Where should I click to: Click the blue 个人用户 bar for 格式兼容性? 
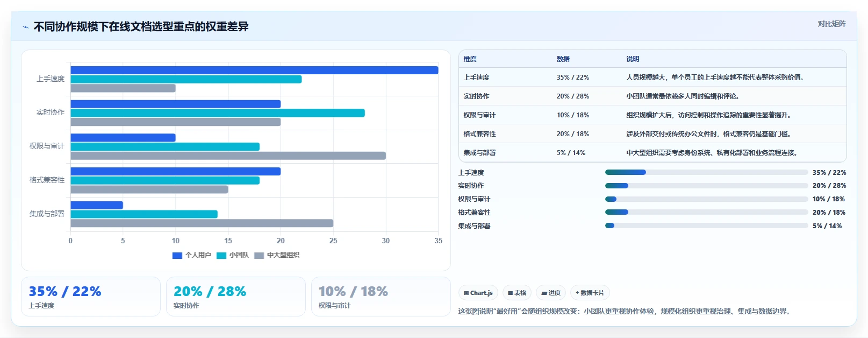pyautogui.click(x=176, y=171)
